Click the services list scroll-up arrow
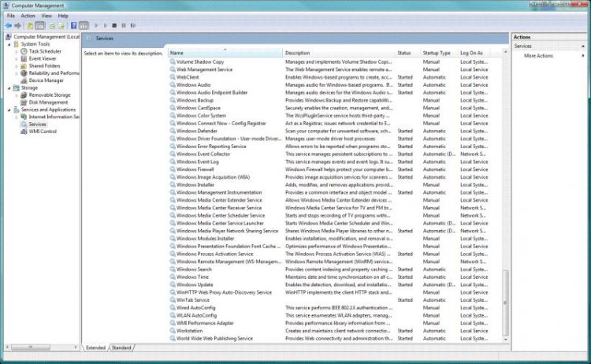Viewport: 591px width, 364px height. (505, 52)
